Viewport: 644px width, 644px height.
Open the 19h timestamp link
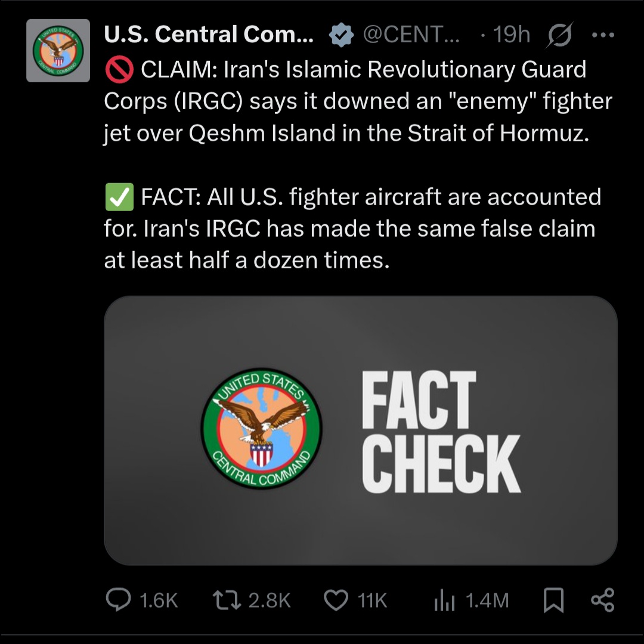(512, 35)
